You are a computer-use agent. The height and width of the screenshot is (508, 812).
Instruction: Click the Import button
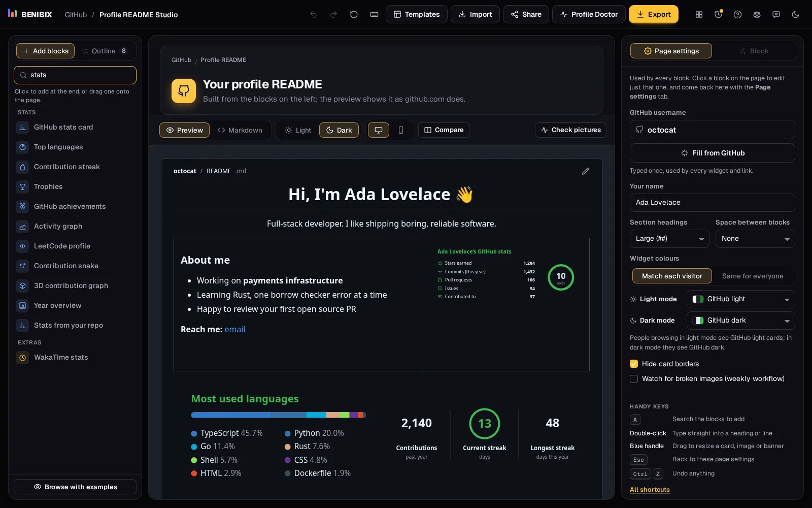(x=476, y=14)
